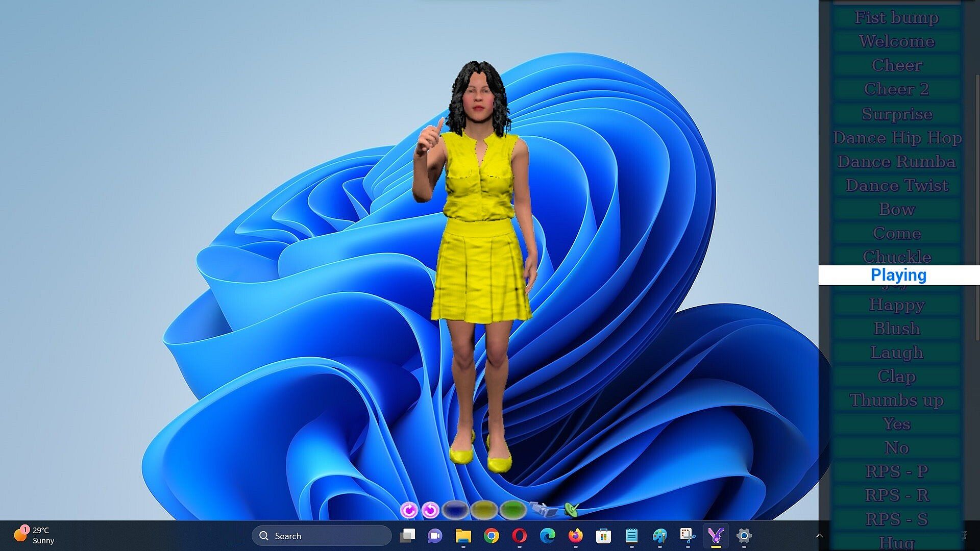Trigger the Thumbs up gesture
This screenshot has height=551, width=980.
tap(896, 400)
